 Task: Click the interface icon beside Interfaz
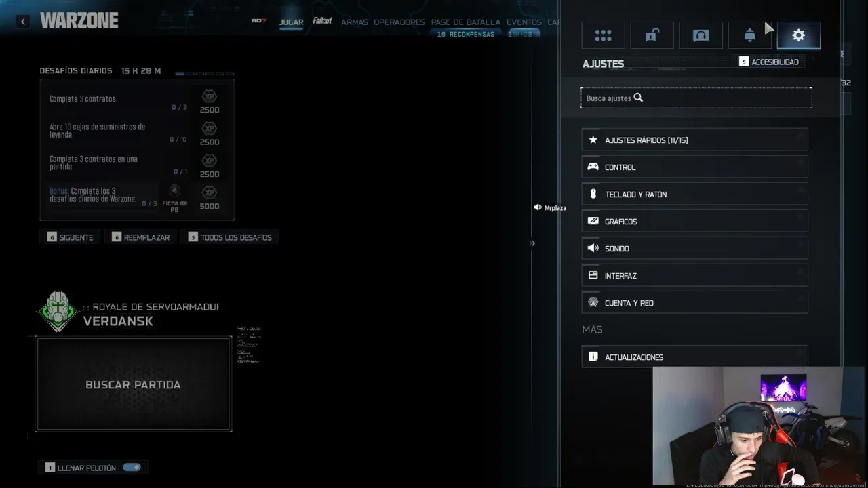pos(593,275)
